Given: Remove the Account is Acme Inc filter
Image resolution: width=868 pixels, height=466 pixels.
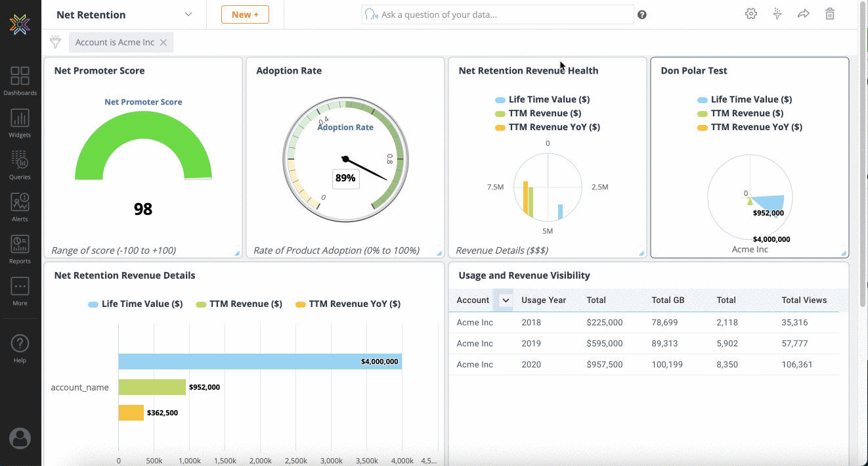Looking at the screenshot, I should [163, 42].
